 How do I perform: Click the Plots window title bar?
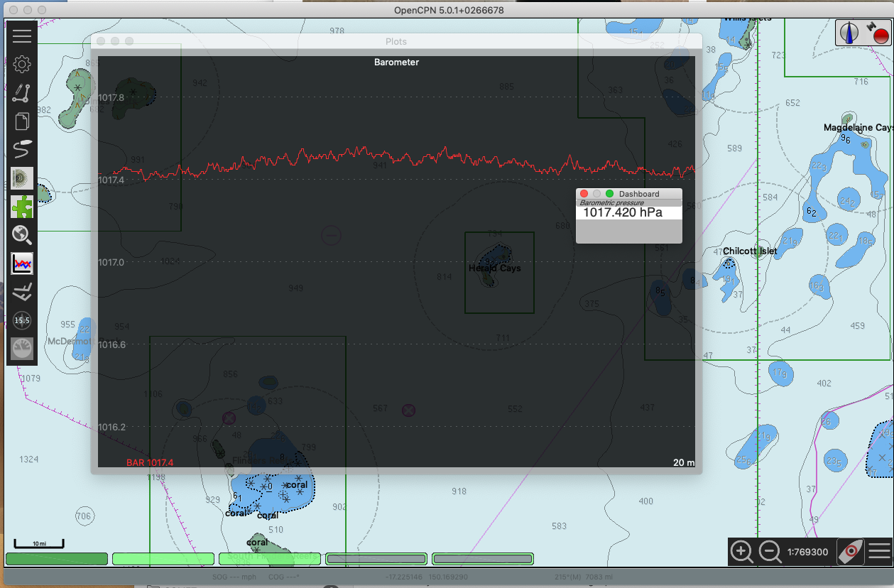tap(396, 41)
